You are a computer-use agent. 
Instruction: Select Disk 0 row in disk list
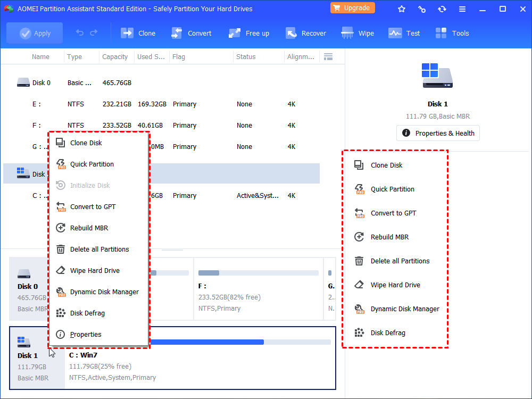pos(161,83)
